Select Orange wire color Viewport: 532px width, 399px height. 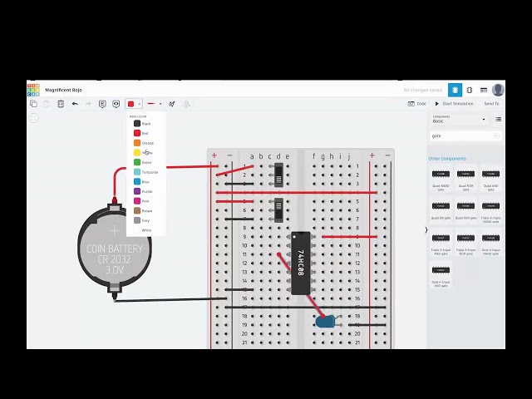144,143
